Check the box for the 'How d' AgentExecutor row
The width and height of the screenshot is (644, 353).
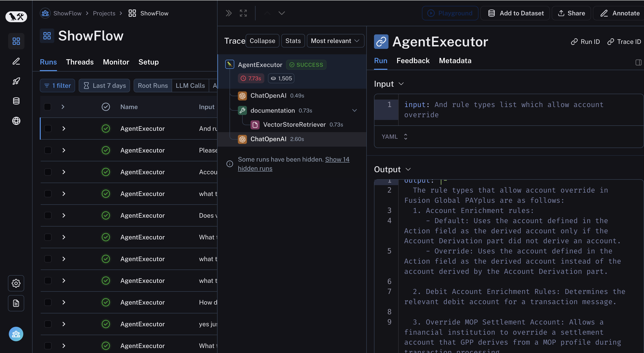pyautogui.click(x=47, y=302)
